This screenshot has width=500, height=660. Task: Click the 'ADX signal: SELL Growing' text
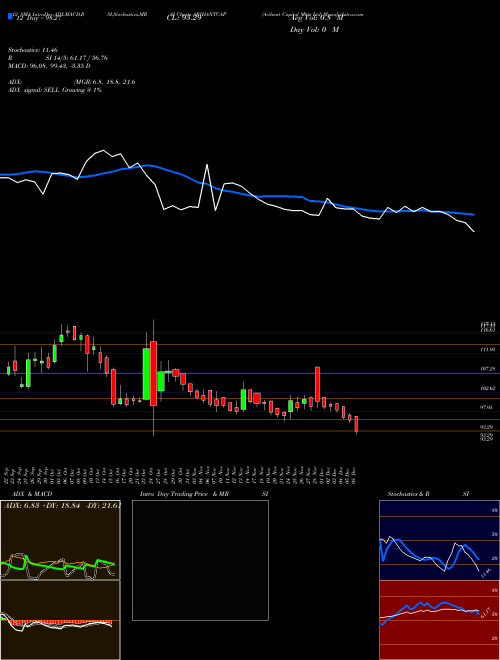pos(47,90)
